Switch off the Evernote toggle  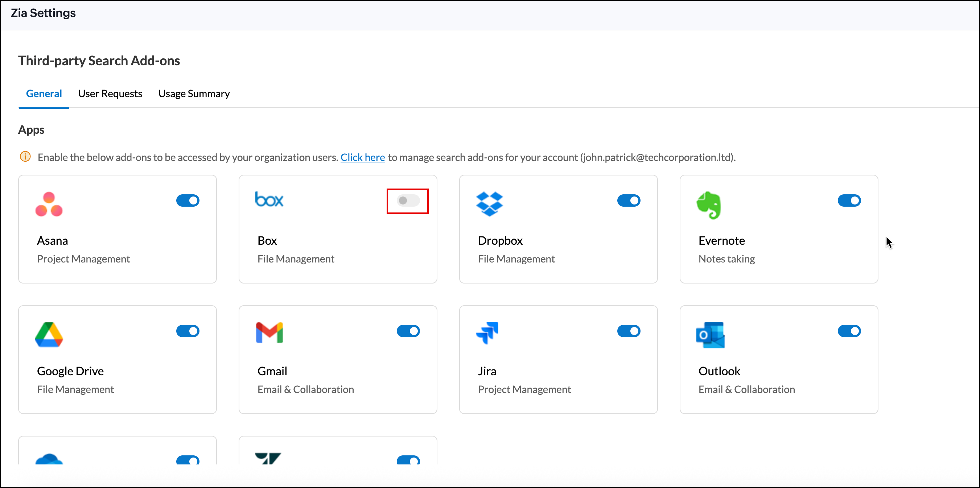(849, 200)
